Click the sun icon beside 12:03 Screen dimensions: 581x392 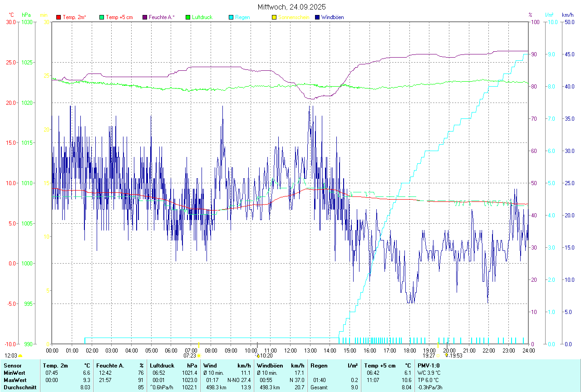pyautogui.click(x=20, y=356)
